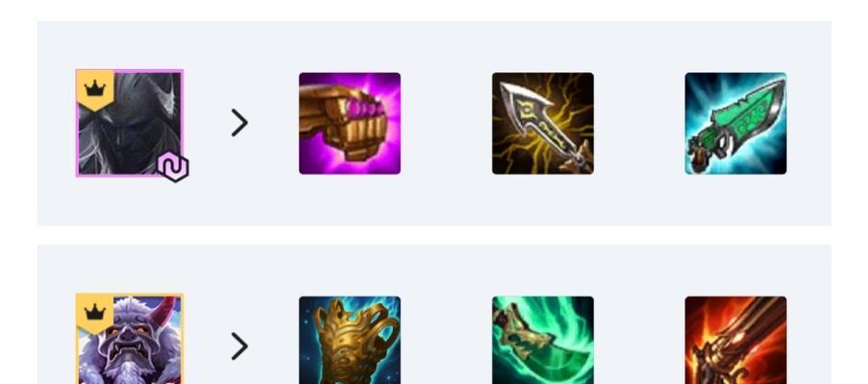Click the crown badge on the hooded champion

[95, 89]
